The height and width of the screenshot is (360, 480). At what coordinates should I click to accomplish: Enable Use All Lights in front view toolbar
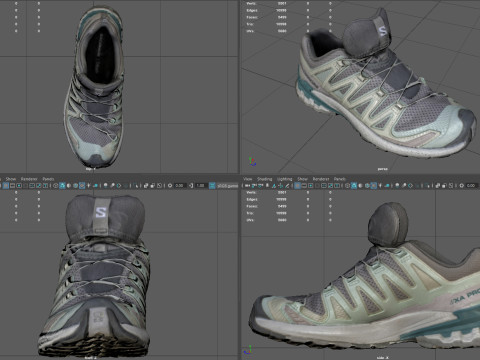point(89,186)
